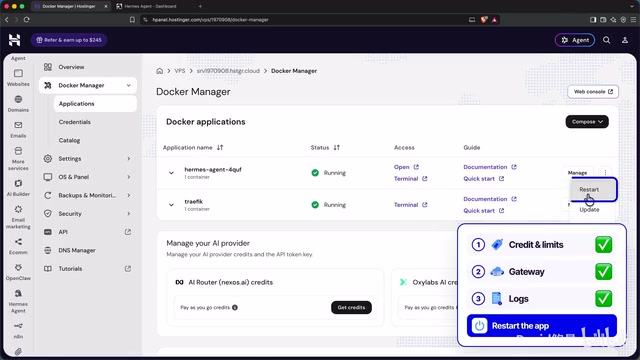640x360 pixels.
Task: Sort by Application name arrows
Action: click(x=220, y=147)
